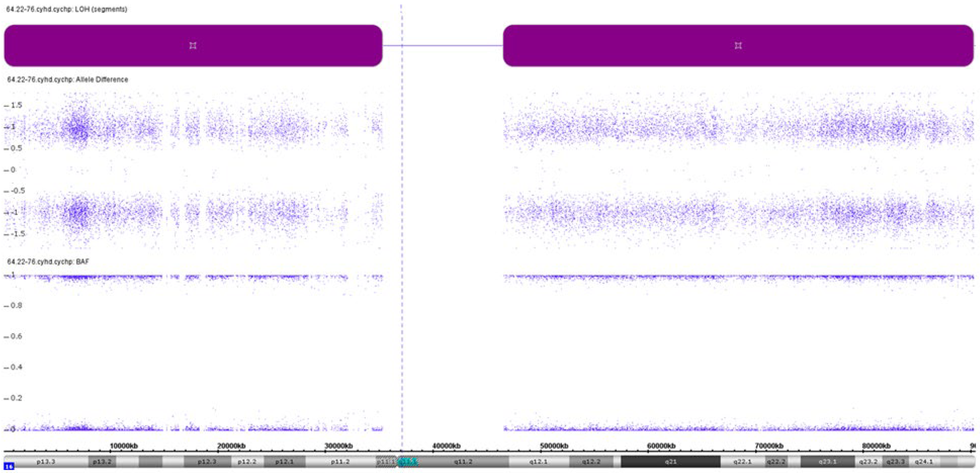980x473 pixels.
Task: Click the Allele Difference track label
Action: 68,80
